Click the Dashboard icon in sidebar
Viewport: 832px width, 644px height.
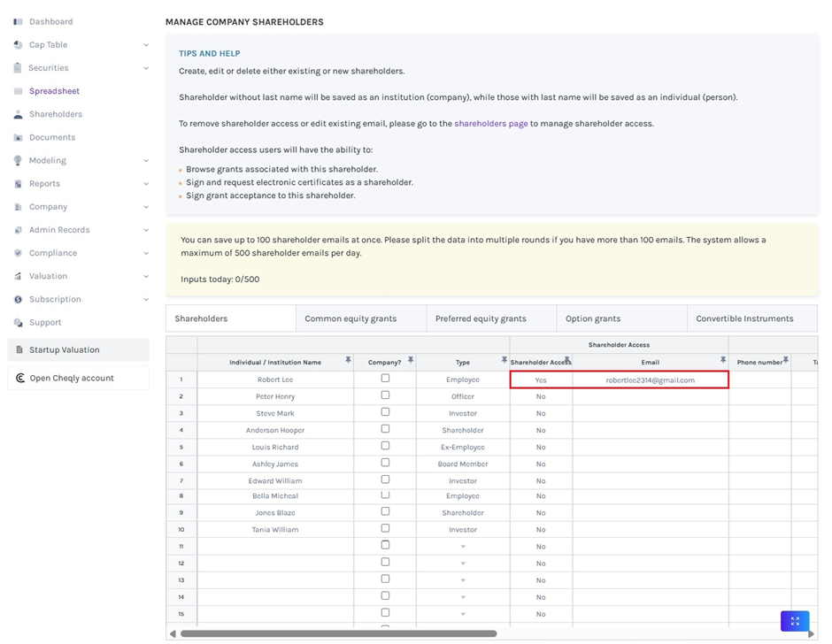(x=19, y=21)
